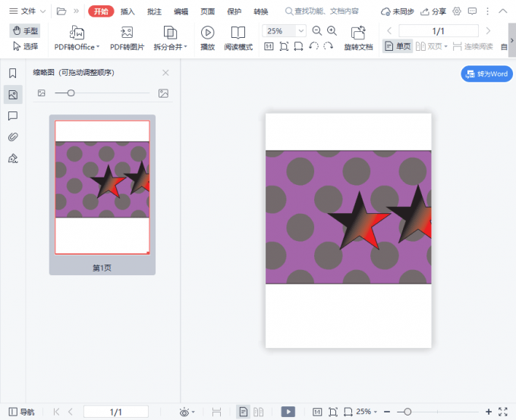This screenshot has width=516, height=420.
Task: Open the 编辑 tab
Action: point(181,12)
